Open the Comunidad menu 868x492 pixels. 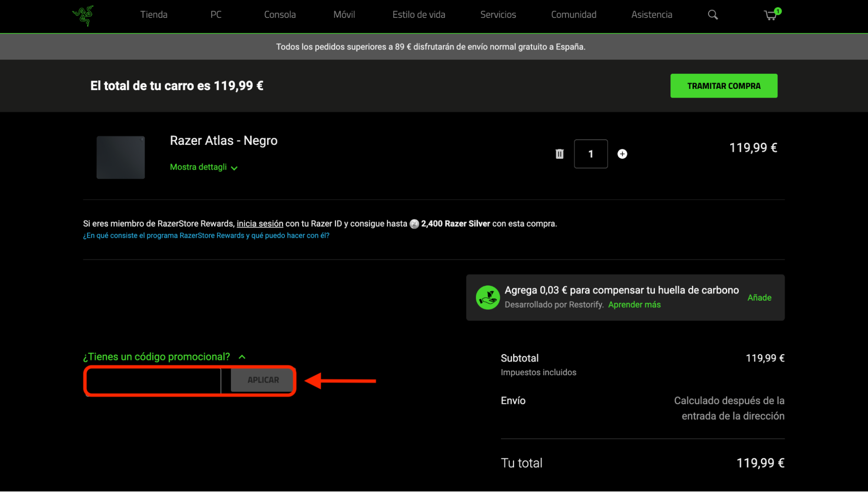click(574, 15)
